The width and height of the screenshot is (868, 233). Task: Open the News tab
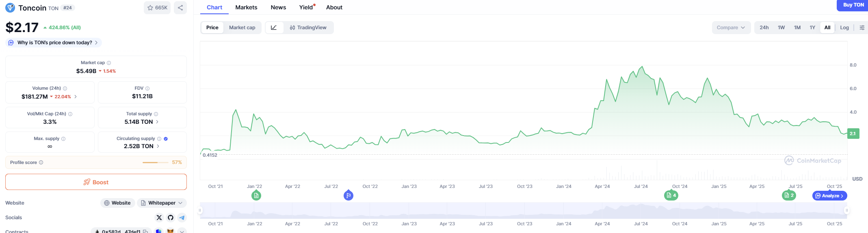(x=278, y=7)
